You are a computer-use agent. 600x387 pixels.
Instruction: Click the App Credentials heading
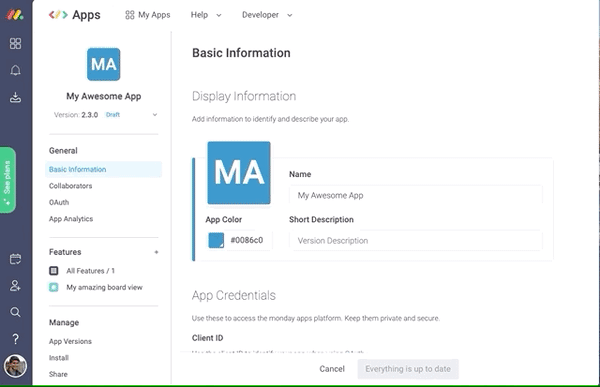tap(234, 295)
